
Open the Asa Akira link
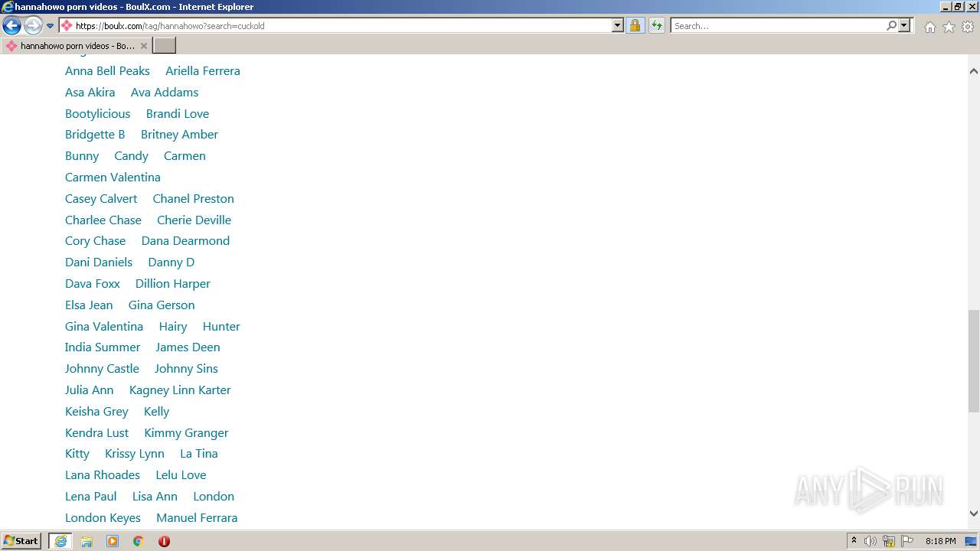coord(90,92)
